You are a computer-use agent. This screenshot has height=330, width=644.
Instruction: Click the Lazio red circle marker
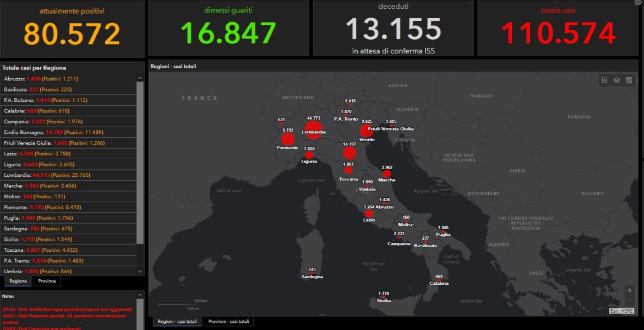[369, 214]
